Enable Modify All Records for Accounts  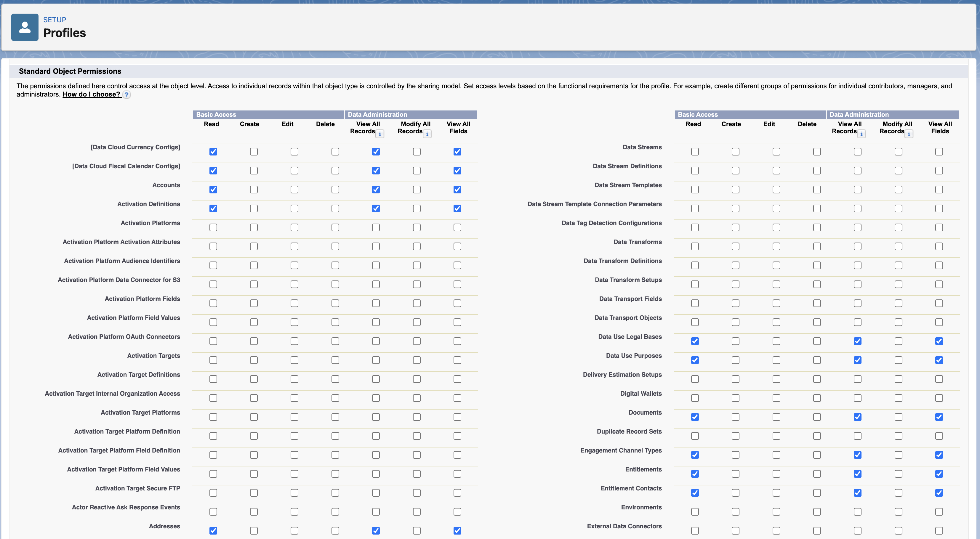(416, 190)
